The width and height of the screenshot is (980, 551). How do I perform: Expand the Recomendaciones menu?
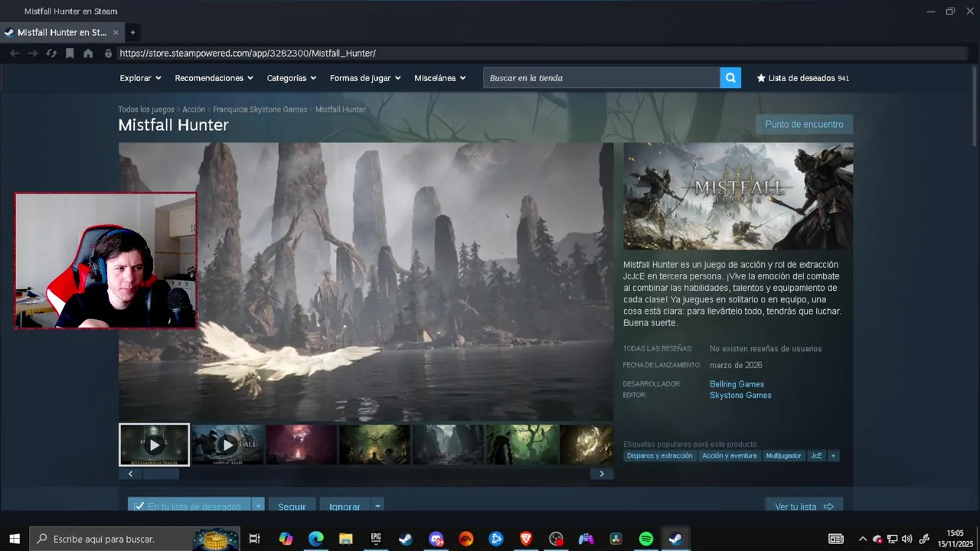(x=214, y=78)
